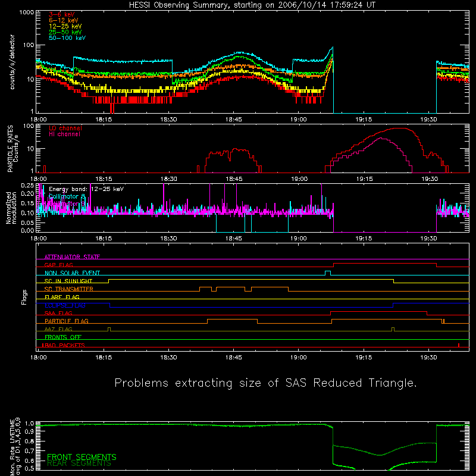
Task: Click the 19:30 tick label under the flags plot
Action: pos(428,358)
